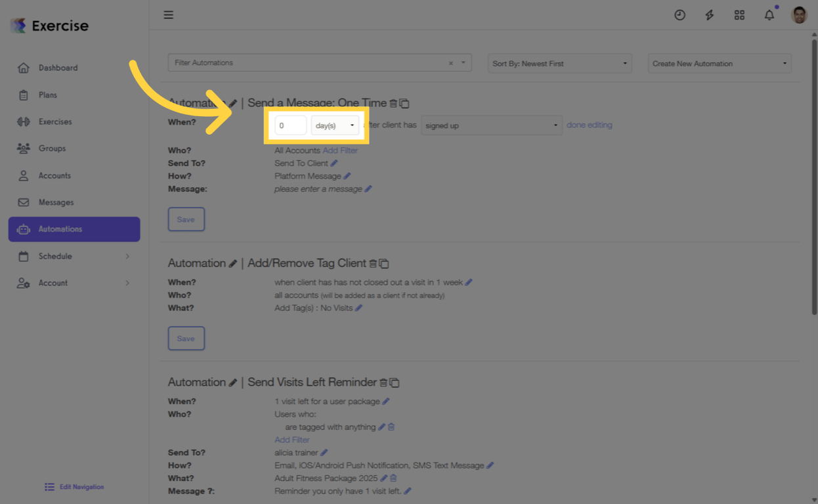Save the Send a Message automation

point(186,219)
